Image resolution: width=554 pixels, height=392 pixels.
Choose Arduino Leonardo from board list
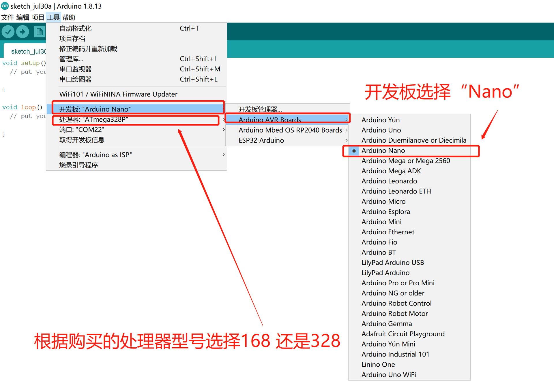tap(389, 181)
